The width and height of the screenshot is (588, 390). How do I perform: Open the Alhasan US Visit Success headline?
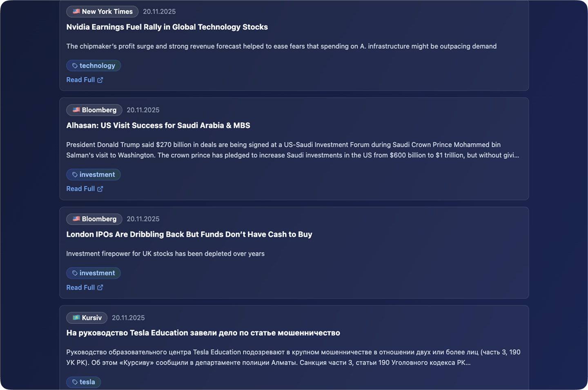(x=158, y=125)
